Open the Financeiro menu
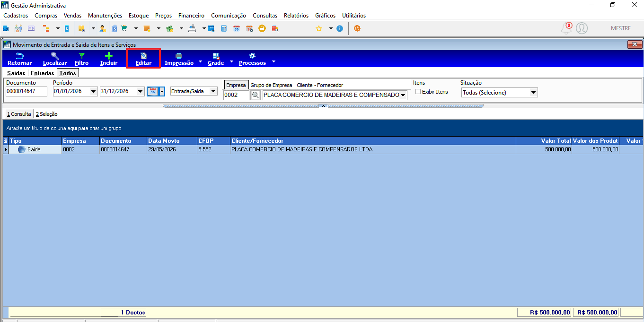Viewport: 644px width, 322px height. tap(191, 16)
